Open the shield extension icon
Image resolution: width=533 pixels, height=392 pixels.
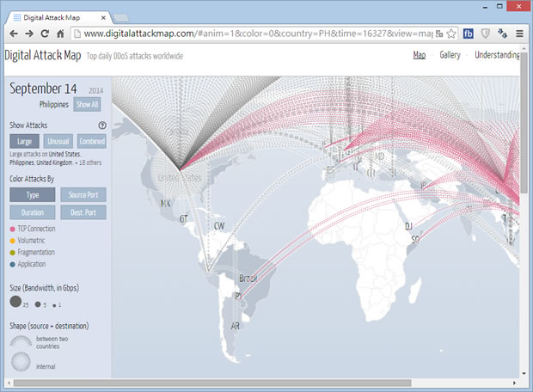(485, 34)
